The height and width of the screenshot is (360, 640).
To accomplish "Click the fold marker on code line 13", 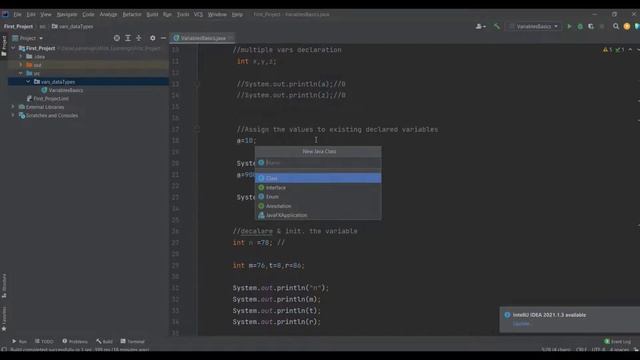I will pyautogui.click(x=197, y=84).
